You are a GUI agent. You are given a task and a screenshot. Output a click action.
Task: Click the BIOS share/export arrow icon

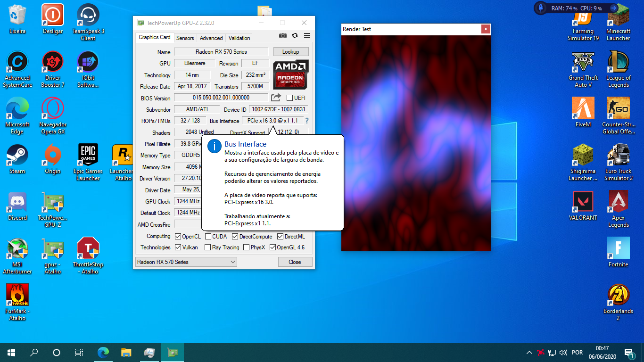[x=276, y=98]
